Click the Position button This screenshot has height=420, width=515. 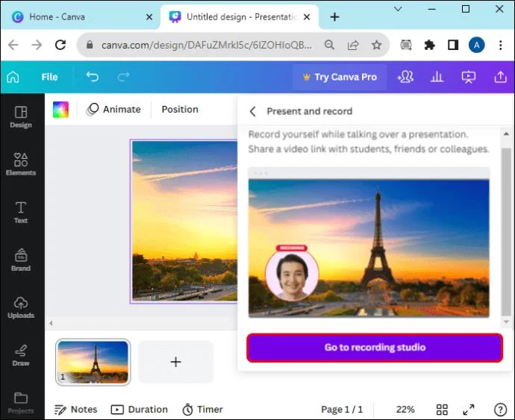[180, 110]
